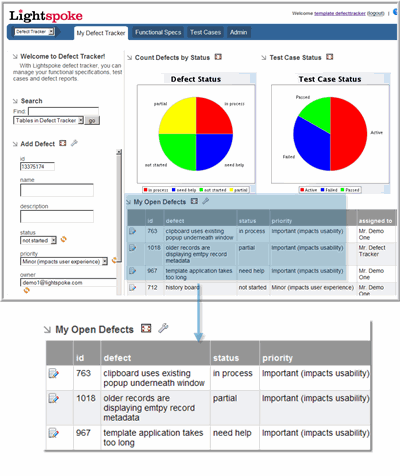Click refresh icon next to the status dropdown
400x476 pixels.
[x=63, y=239]
